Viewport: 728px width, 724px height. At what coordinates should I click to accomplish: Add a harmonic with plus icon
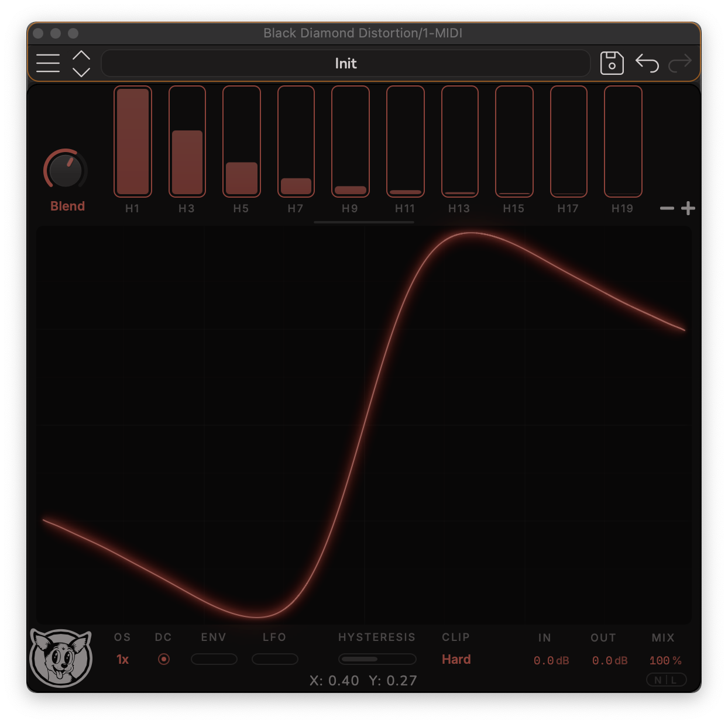coord(688,208)
